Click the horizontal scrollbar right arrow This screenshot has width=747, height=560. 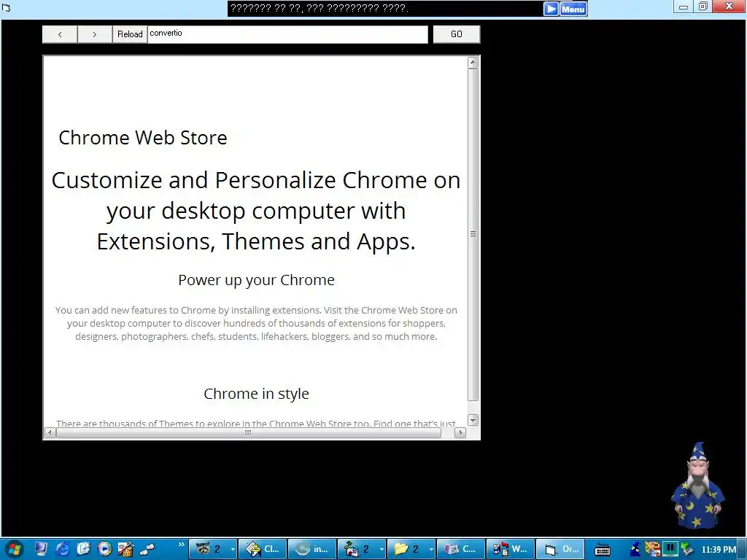click(x=460, y=433)
